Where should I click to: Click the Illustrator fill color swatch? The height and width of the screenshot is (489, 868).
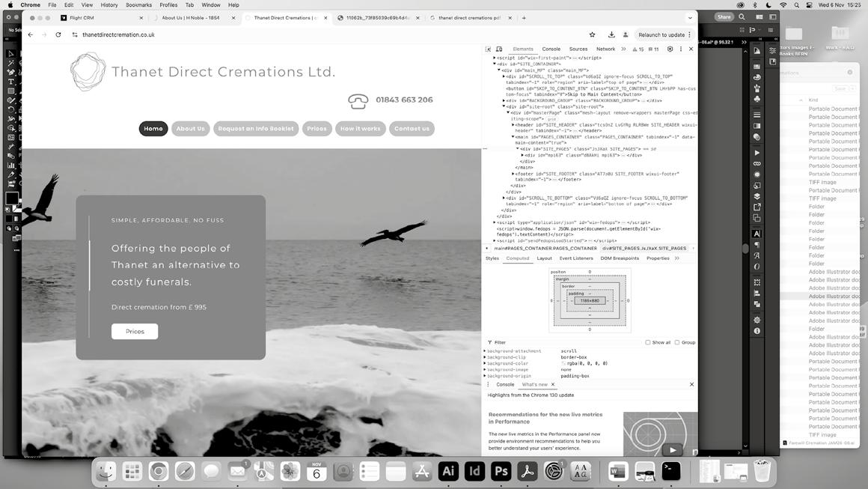point(12,197)
